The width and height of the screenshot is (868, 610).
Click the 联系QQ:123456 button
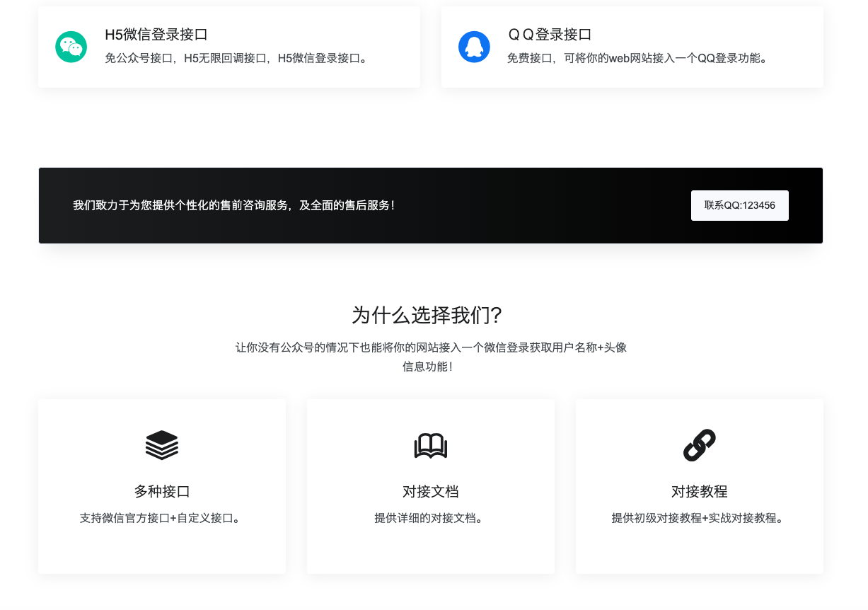point(739,205)
